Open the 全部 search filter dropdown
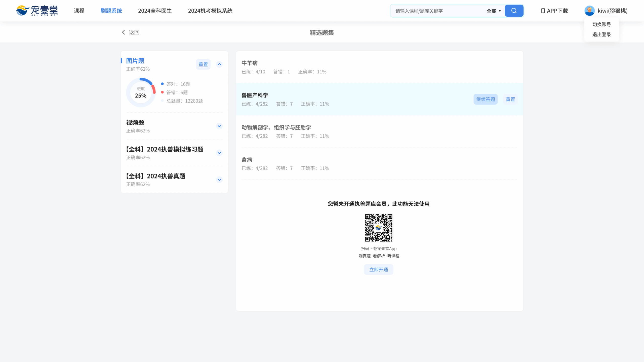Screen dimensions: 644x362 click(x=494, y=11)
